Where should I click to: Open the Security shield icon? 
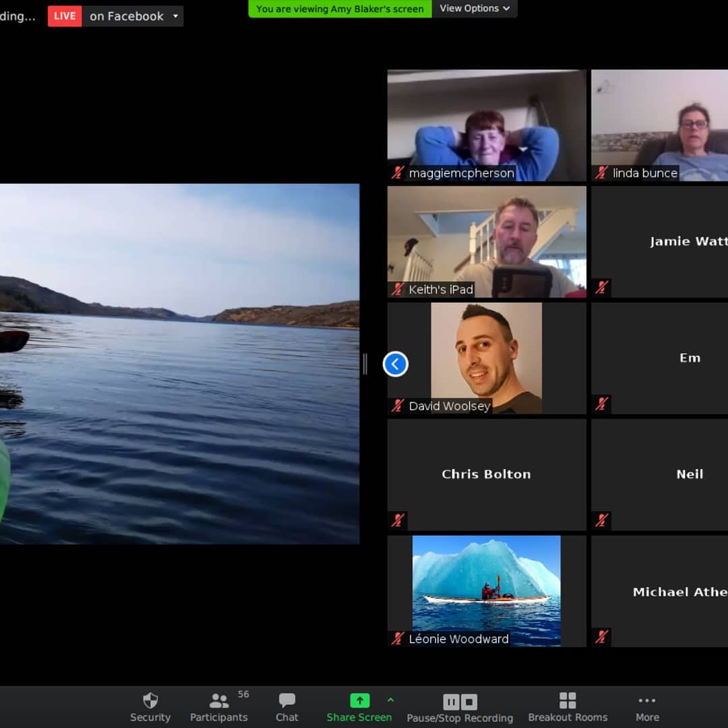tap(150, 701)
